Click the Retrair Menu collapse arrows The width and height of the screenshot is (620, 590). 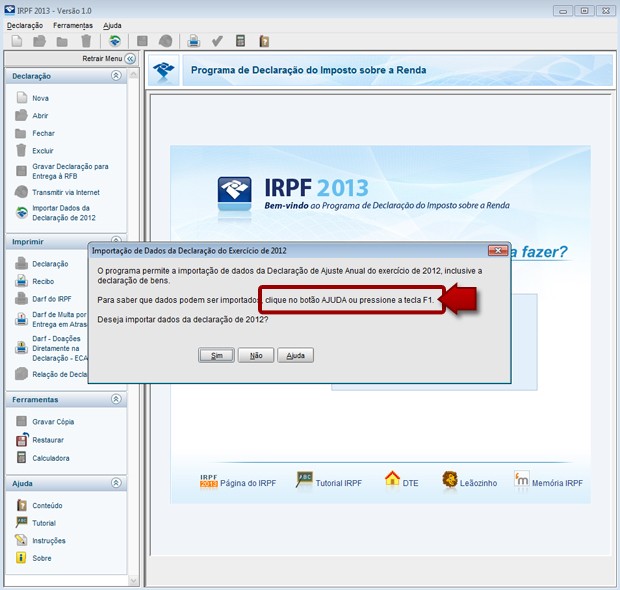(129, 59)
